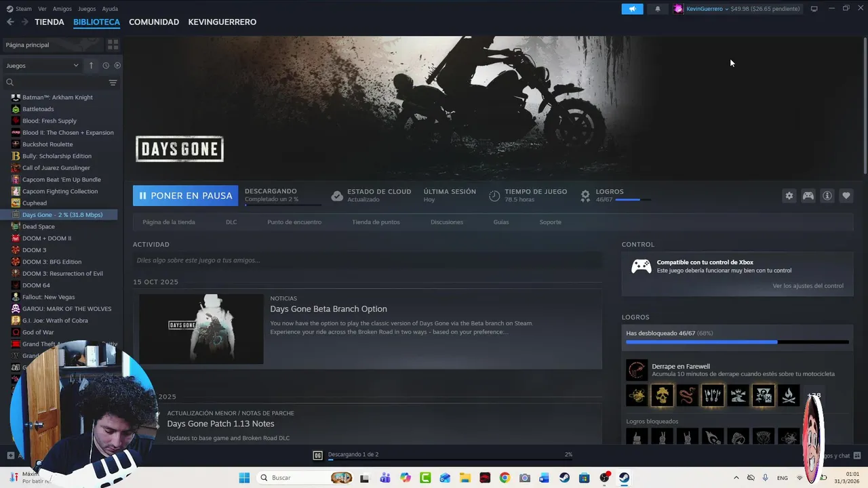This screenshot has height=488, width=868.
Task: Open controller layout icon for Days Gone
Action: (x=808, y=196)
